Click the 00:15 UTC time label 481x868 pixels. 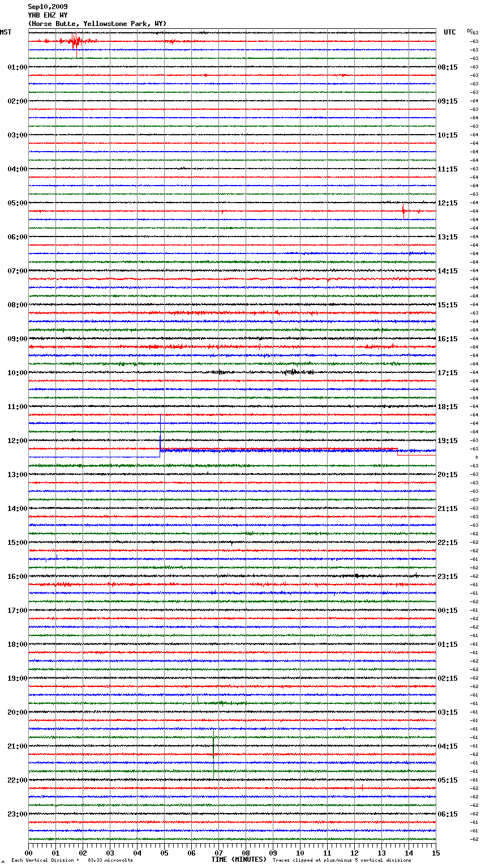[448, 611]
